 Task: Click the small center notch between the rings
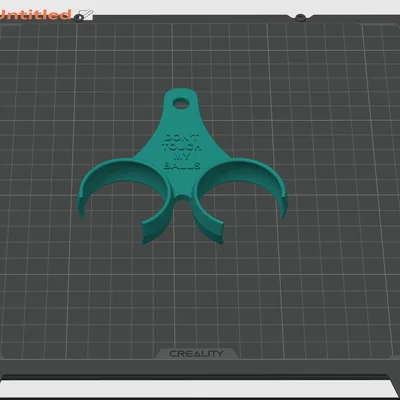click(x=182, y=197)
